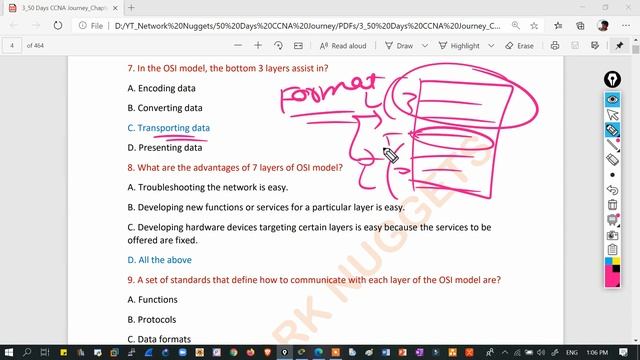Print the PDF document
640x360 pixels.
555,46
